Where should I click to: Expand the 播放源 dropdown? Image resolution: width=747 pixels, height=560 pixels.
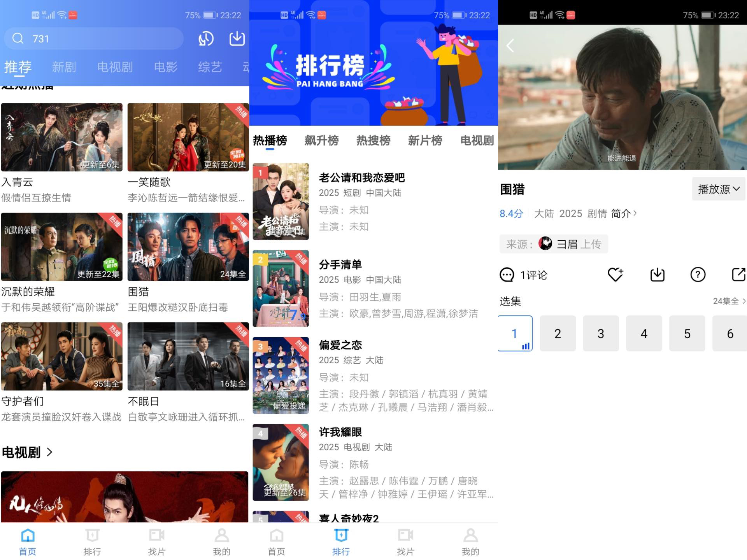click(718, 189)
